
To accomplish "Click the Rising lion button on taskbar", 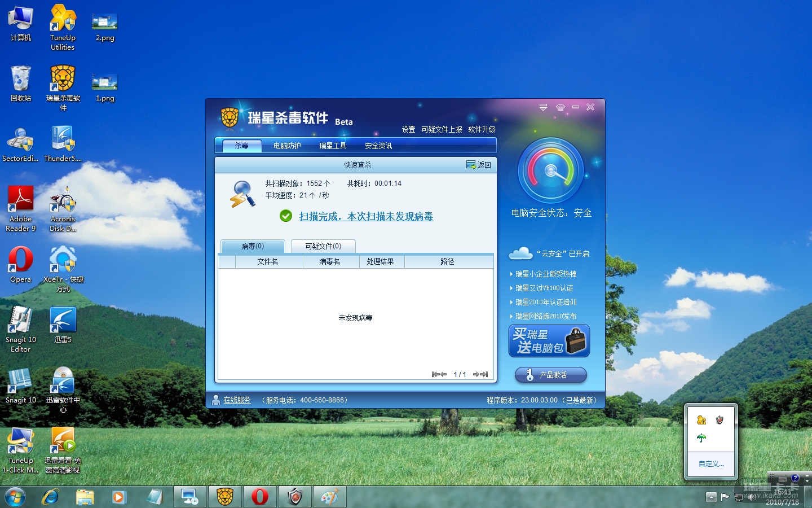I will [225, 497].
